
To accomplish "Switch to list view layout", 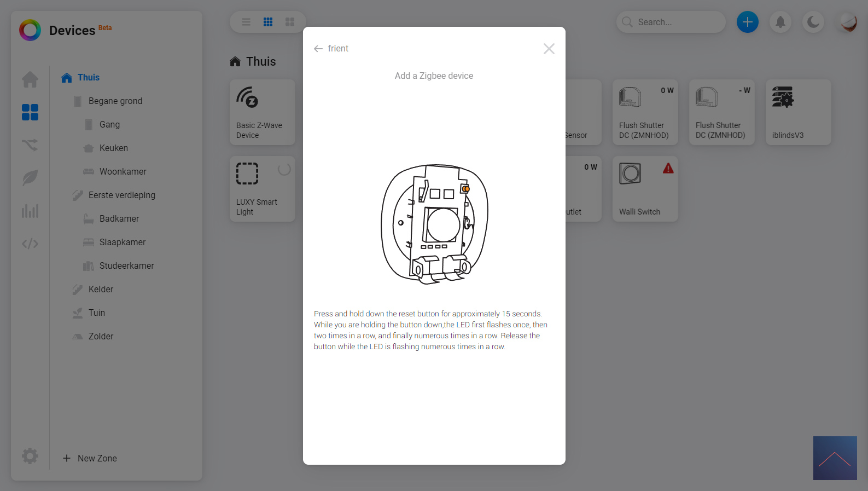I will click(x=246, y=22).
